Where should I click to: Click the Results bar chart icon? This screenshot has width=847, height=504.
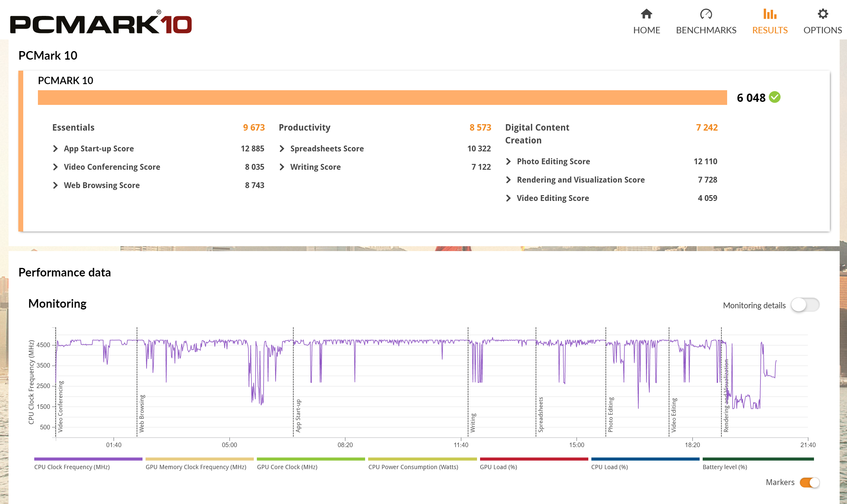tap(770, 14)
